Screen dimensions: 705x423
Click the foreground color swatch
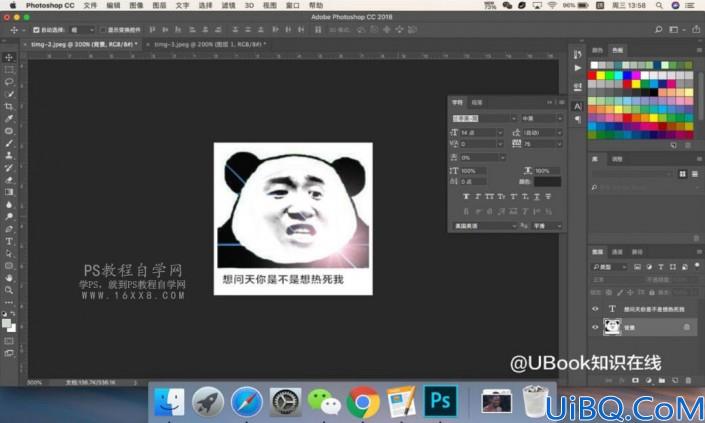[6, 323]
